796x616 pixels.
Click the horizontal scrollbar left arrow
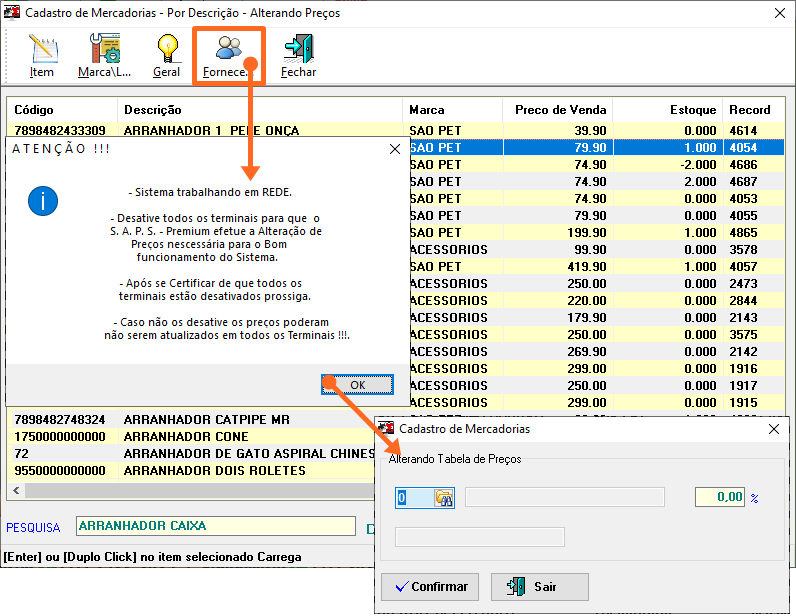pos(16,491)
